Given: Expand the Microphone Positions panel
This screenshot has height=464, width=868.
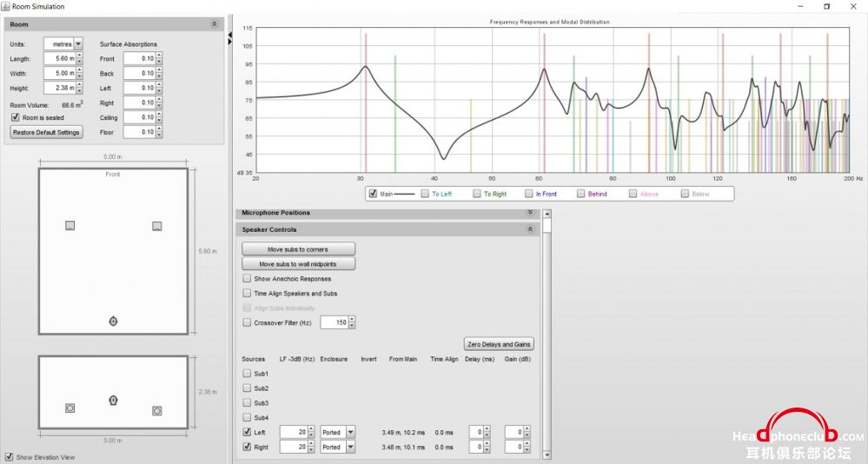Looking at the screenshot, I should 530,213.
